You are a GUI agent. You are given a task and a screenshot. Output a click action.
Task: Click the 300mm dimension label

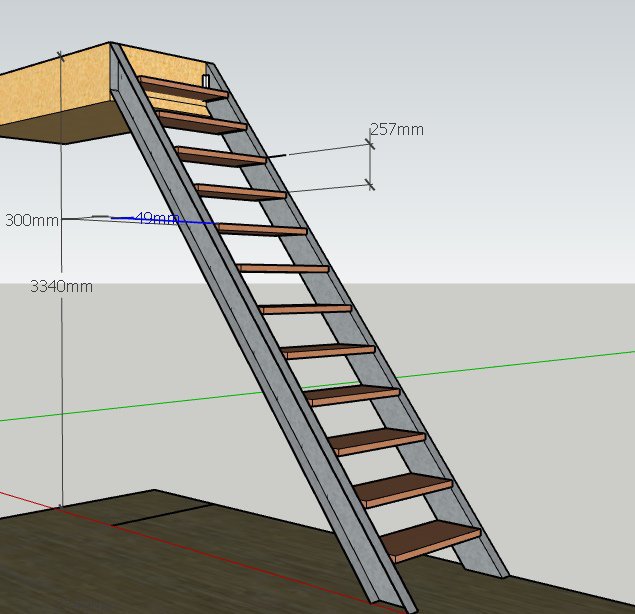[x=31, y=219]
